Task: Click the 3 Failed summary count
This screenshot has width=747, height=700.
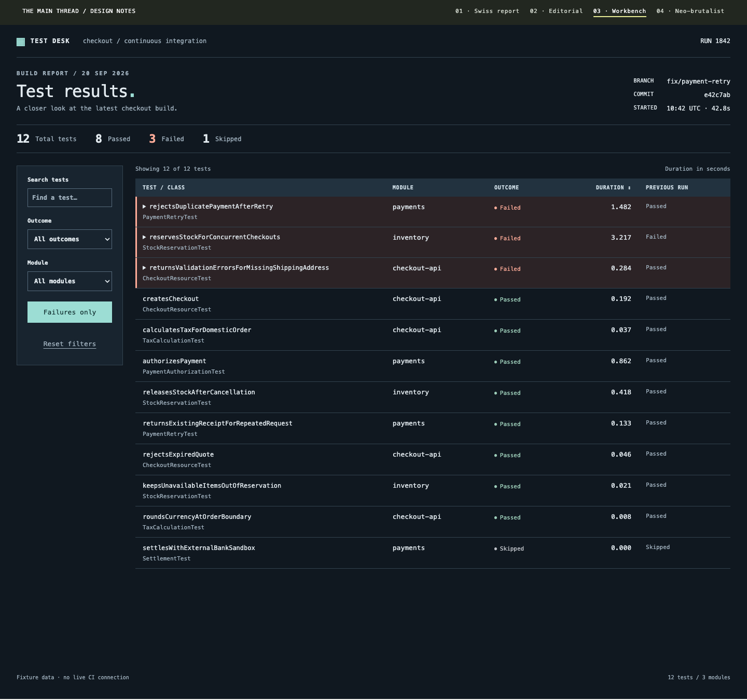Action: [167, 139]
